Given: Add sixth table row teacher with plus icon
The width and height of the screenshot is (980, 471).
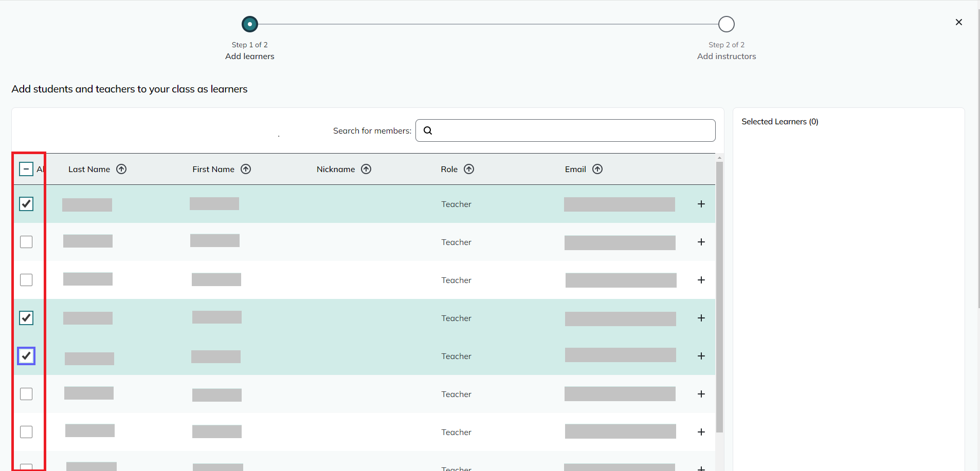Looking at the screenshot, I should [701, 394].
